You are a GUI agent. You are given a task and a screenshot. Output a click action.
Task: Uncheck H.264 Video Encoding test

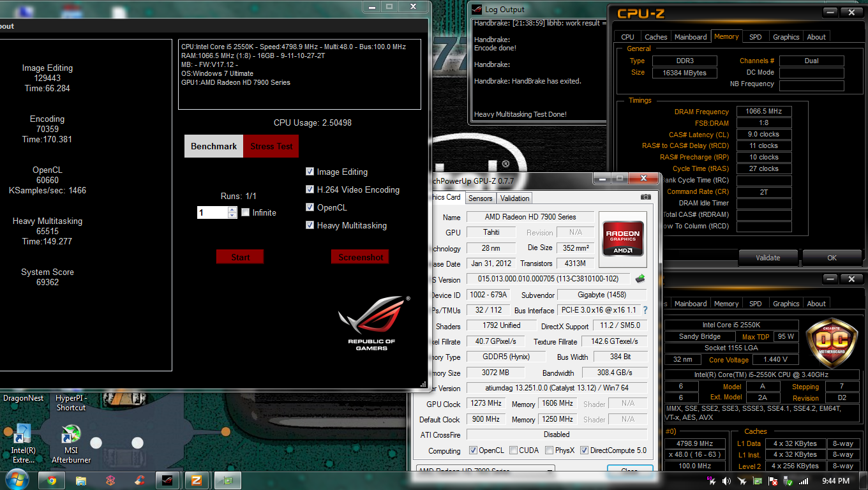pos(310,189)
